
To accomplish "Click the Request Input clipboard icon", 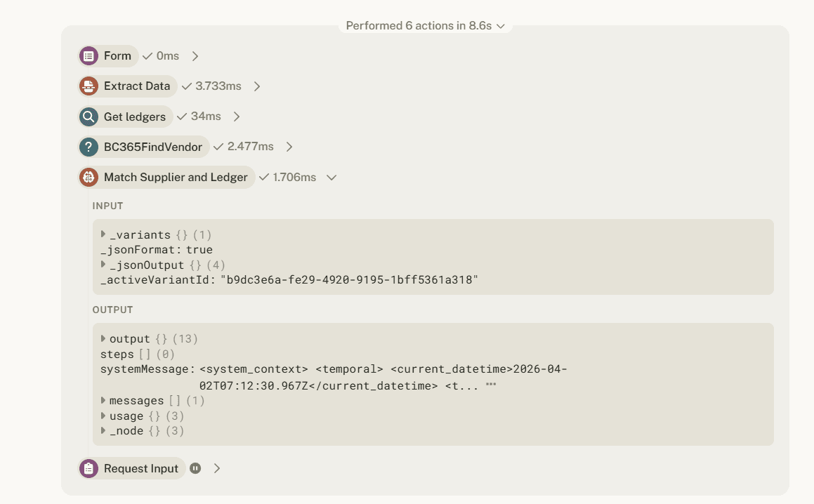I will tap(88, 469).
